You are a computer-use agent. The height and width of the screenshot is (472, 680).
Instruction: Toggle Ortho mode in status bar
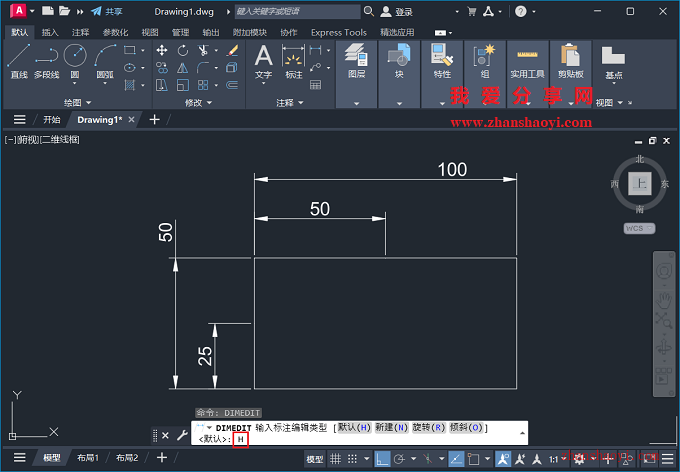382,459
